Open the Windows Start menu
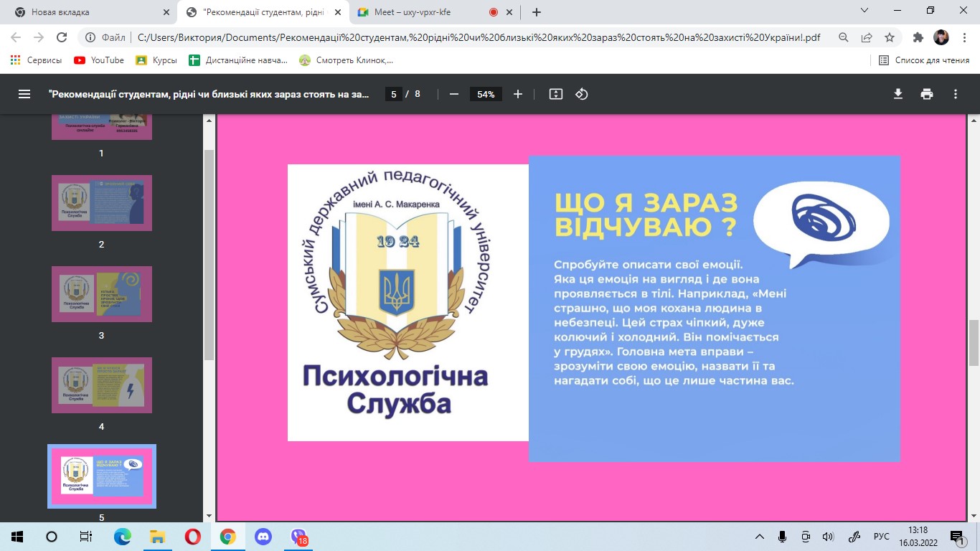This screenshot has height=551, width=980. coord(17,537)
